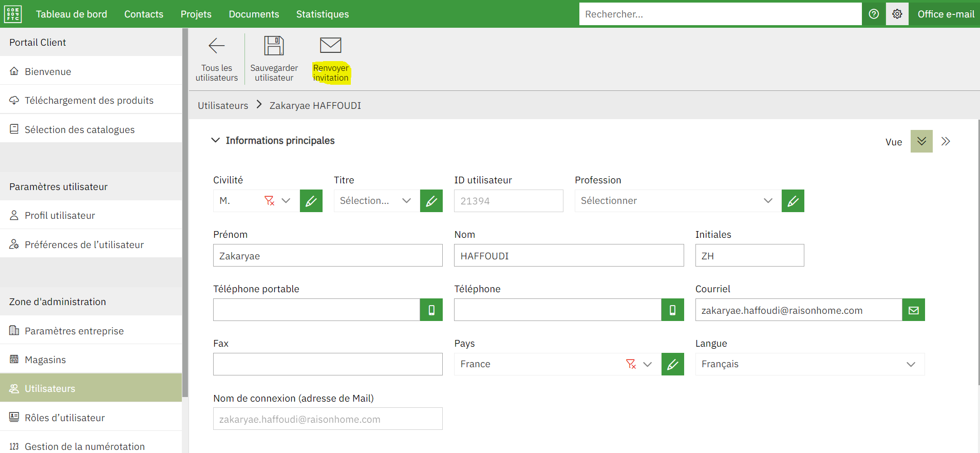
Task: Click the help question mark icon
Action: point(873,14)
